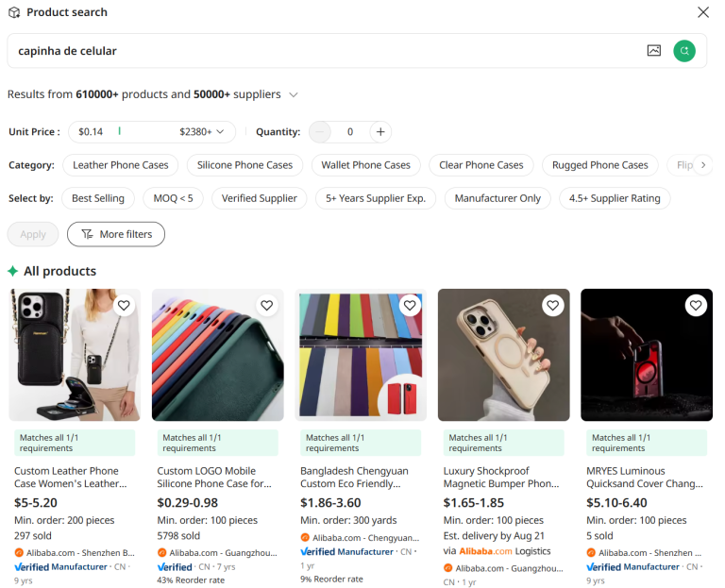Click the $0.29-0.98 price

coord(187,503)
